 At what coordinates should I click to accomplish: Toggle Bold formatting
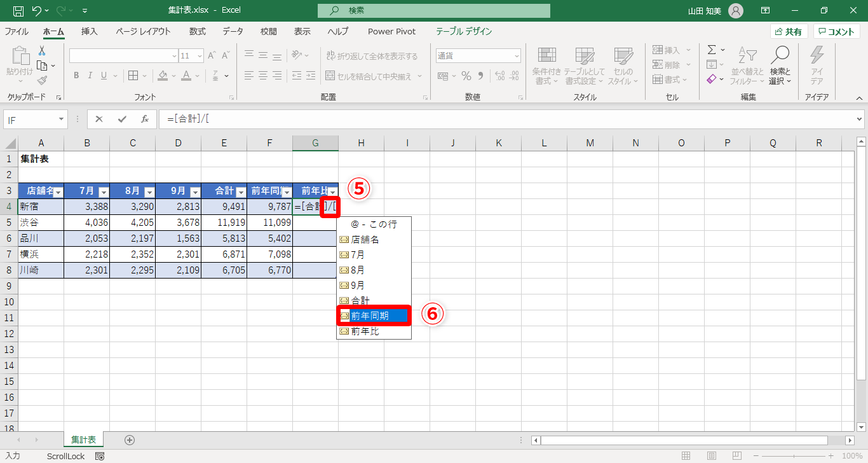(76, 76)
